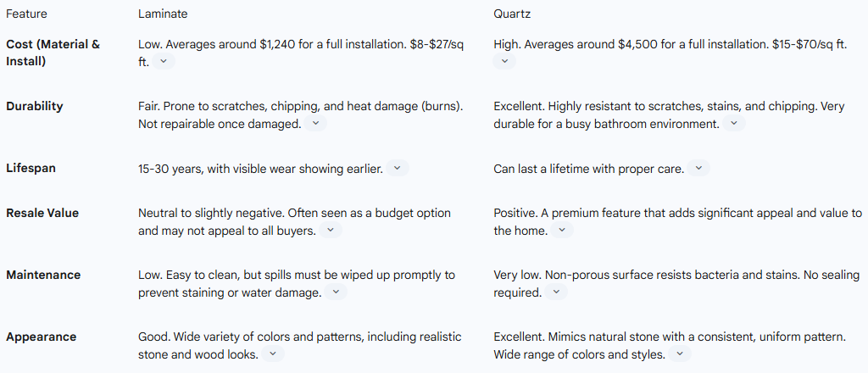Expand the Laminate maintenance chevron
Screen dimensions: 868x373
pos(336,292)
